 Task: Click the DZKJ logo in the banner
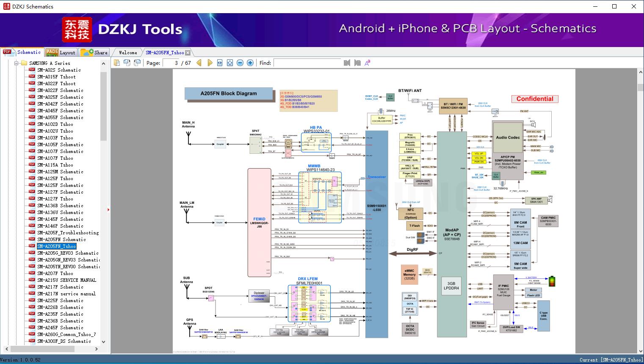(77, 29)
